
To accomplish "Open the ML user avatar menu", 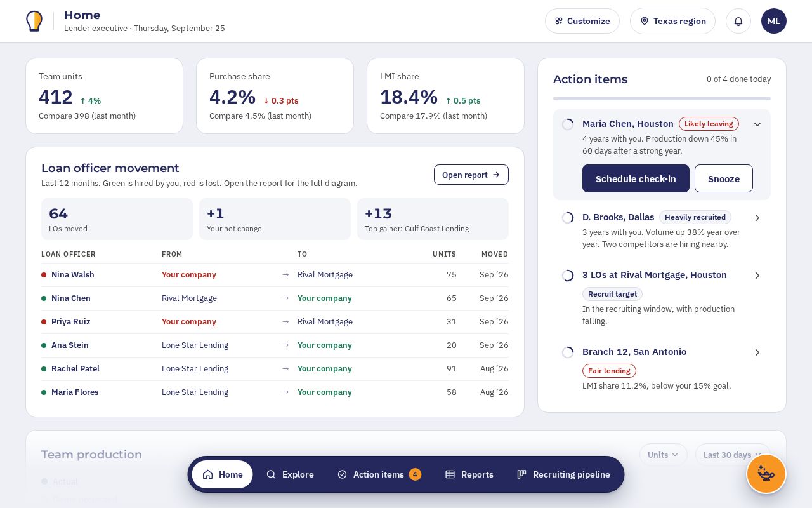I will (774, 21).
